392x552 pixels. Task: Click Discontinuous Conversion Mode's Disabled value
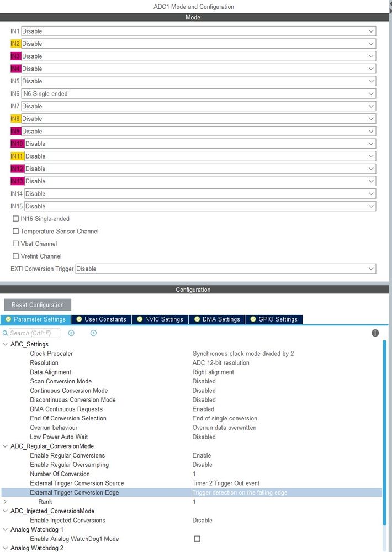[x=204, y=399]
